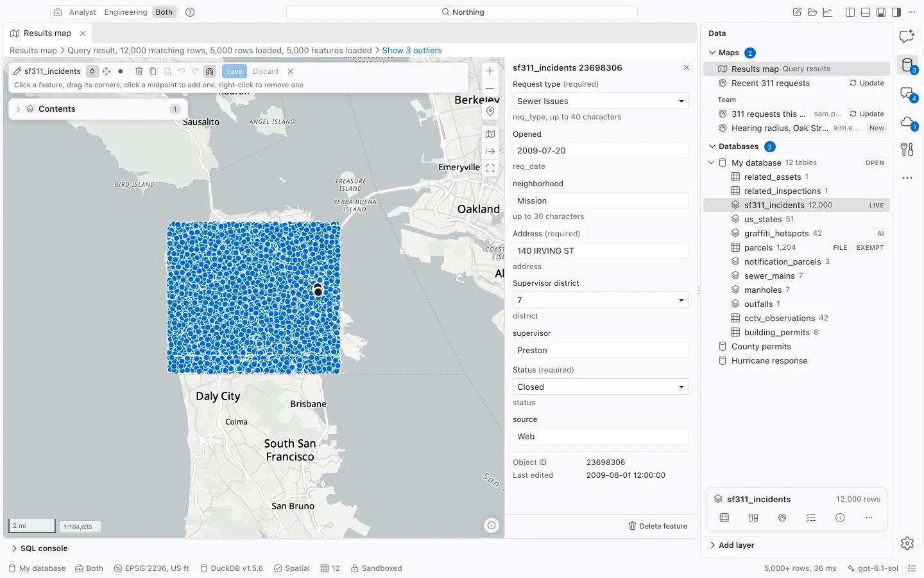This screenshot has height=578, width=924.
Task: Open the AI assistant chat panel
Action: coord(907,37)
